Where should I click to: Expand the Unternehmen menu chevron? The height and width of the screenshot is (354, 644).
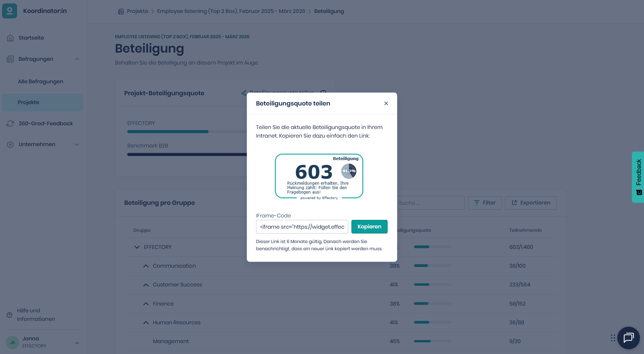(77, 144)
